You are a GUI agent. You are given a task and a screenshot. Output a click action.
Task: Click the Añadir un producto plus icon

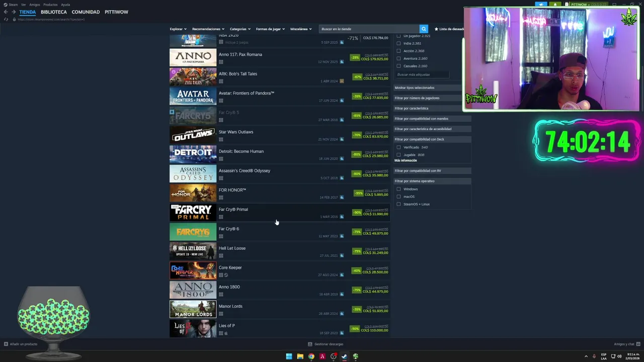click(x=6, y=344)
